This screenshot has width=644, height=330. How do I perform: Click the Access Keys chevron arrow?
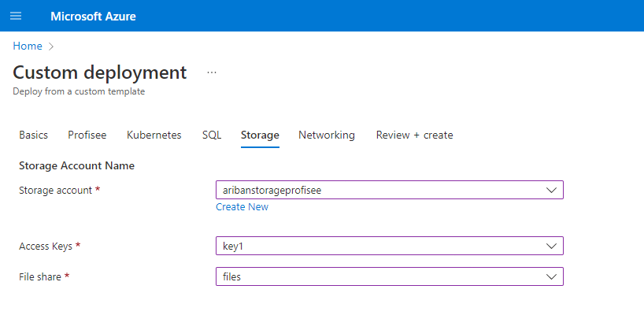coord(551,247)
